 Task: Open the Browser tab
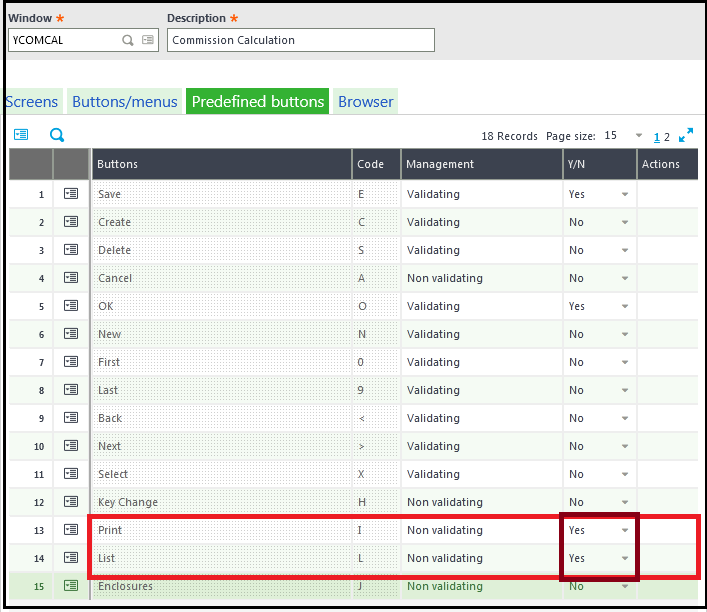click(x=366, y=101)
